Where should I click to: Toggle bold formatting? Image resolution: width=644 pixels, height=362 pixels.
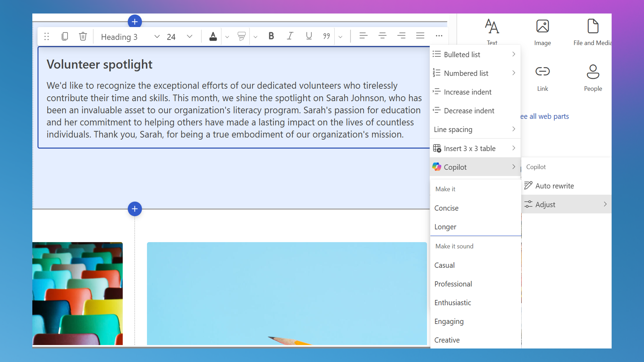tap(271, 36)
